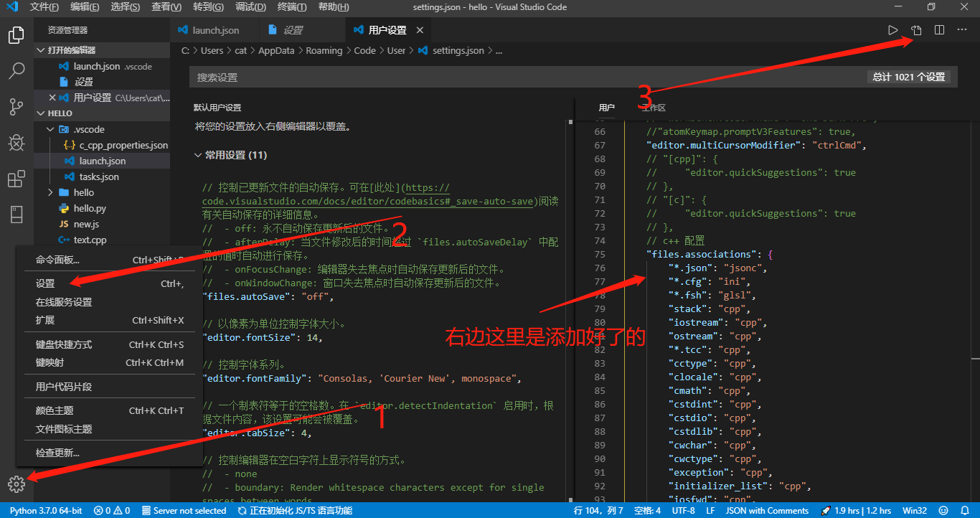Viewport: 980px width, 518px height.
Task: Open the 转到(G) menu
Action: [209, 7]
